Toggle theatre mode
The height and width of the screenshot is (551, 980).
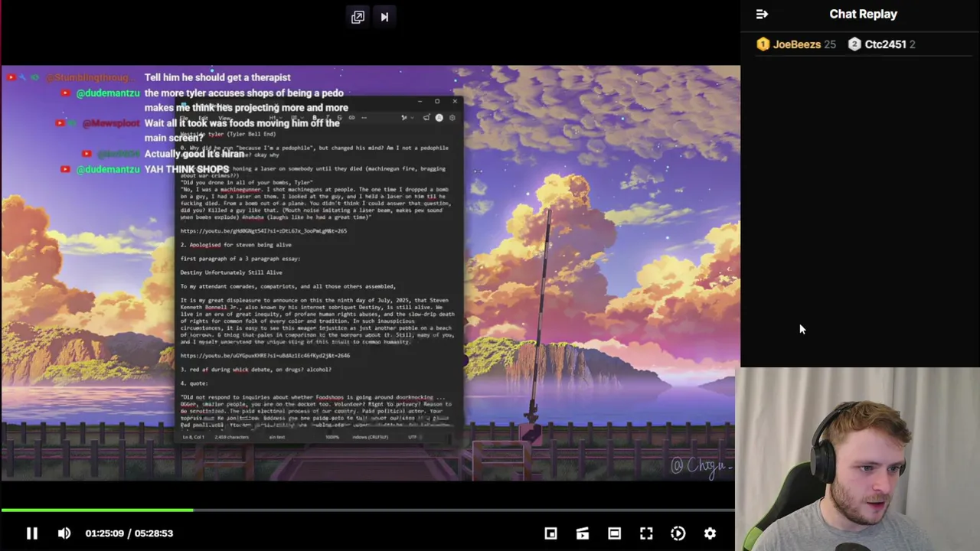pos(614,533)
